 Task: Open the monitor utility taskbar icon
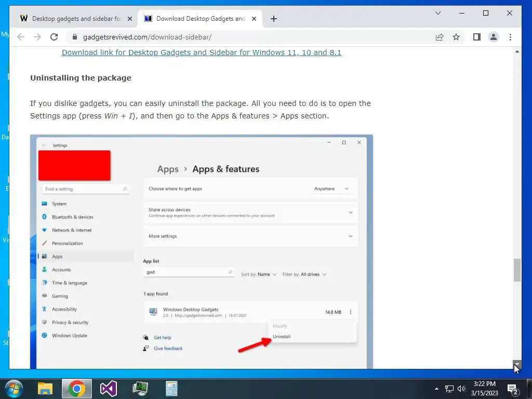(x=140, y=389)
